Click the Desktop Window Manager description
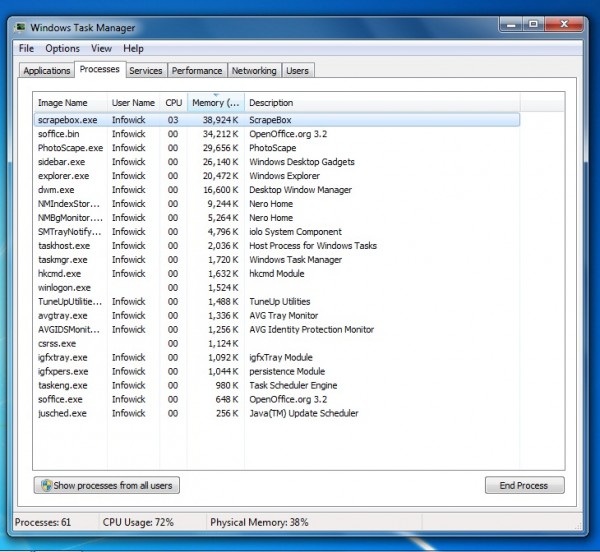The width and height of the screenshot is (600, 552). pyautogui.click(x=300, y=190)
